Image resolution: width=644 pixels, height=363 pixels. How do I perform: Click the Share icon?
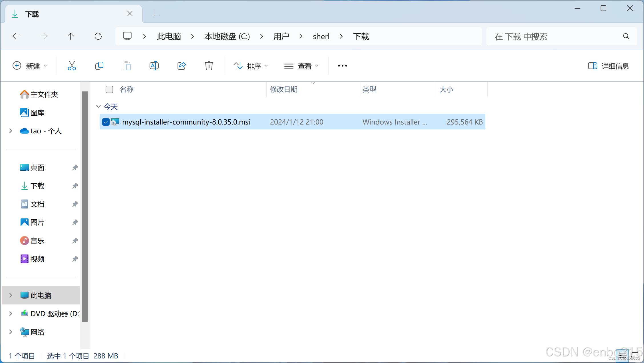(182, 66)
